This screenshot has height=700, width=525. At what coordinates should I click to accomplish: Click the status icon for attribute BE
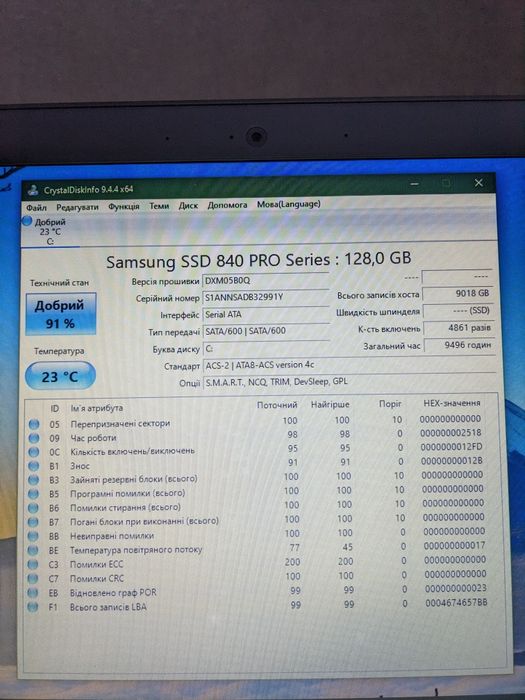[33, 550]
